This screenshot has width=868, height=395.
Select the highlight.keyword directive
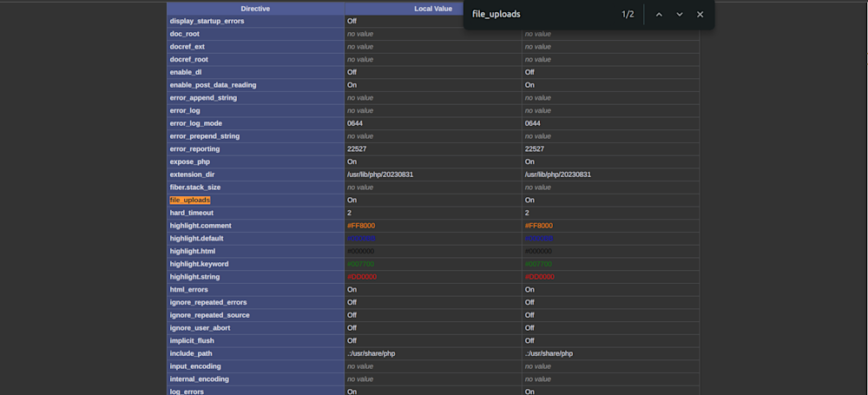199,264
